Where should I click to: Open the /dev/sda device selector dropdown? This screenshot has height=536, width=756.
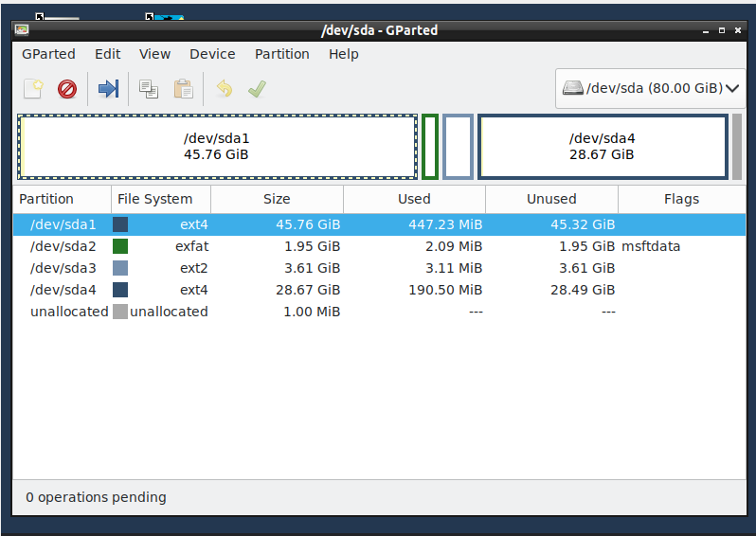pos(650,88)
